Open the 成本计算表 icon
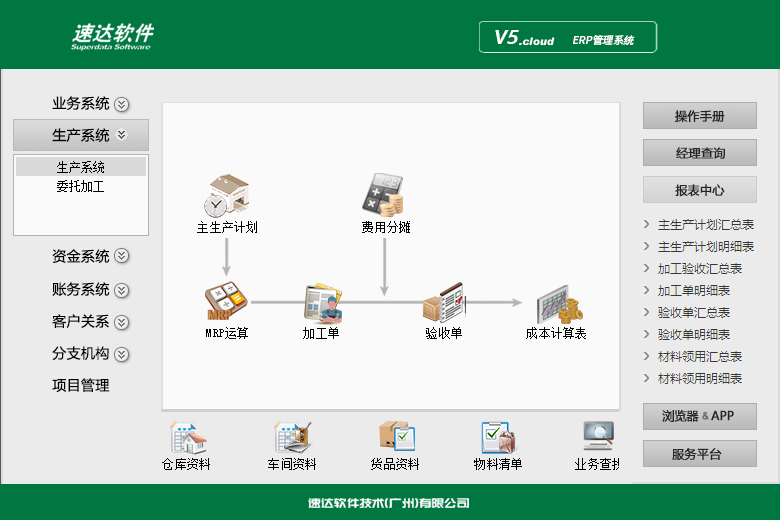Viewport: 781px width, 520px height. point(559,304)
